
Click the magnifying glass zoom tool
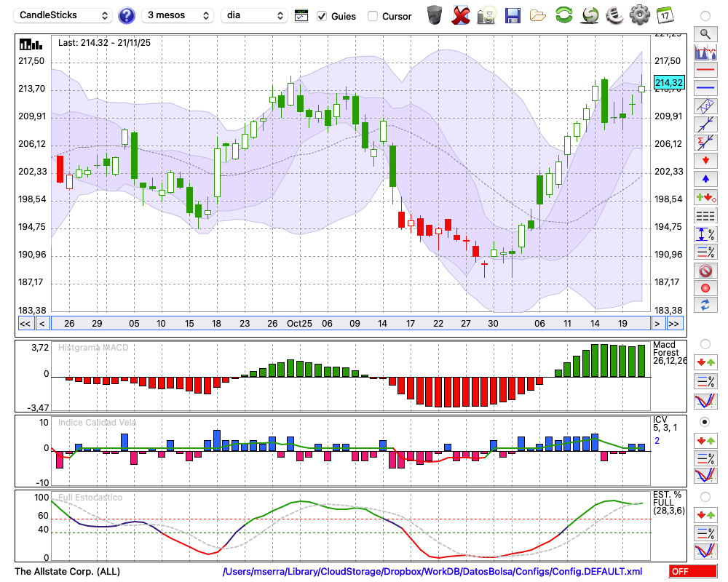pos(705,33)
